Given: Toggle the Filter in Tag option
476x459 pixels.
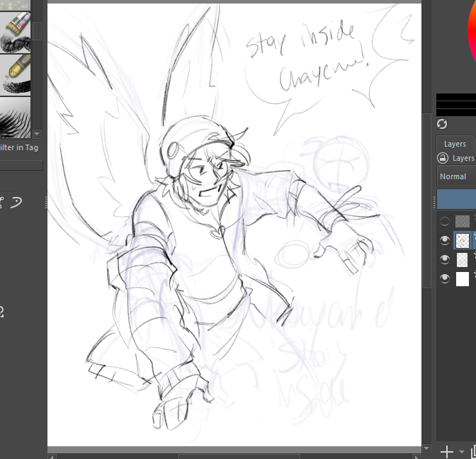Looking at the screenshot, I should (x=19, y=148).
